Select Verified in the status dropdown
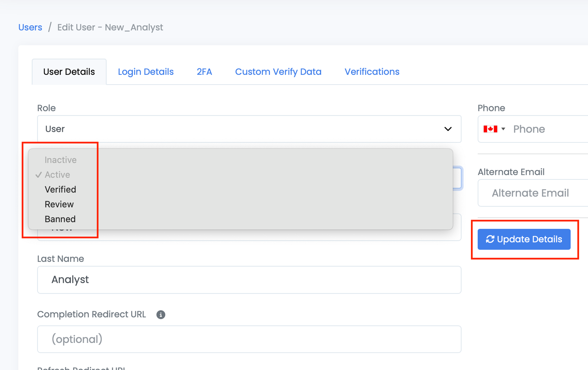Viewport: 588px width, 370px height. (60, 189)
